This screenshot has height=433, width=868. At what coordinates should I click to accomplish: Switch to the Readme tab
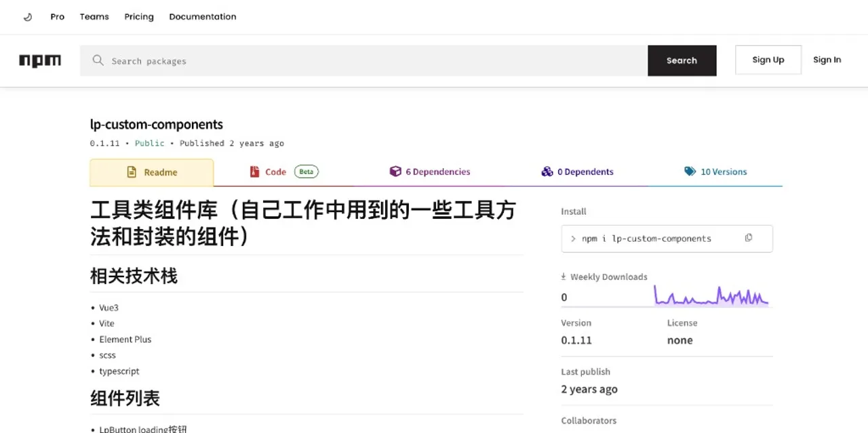(x=152, y=172)
